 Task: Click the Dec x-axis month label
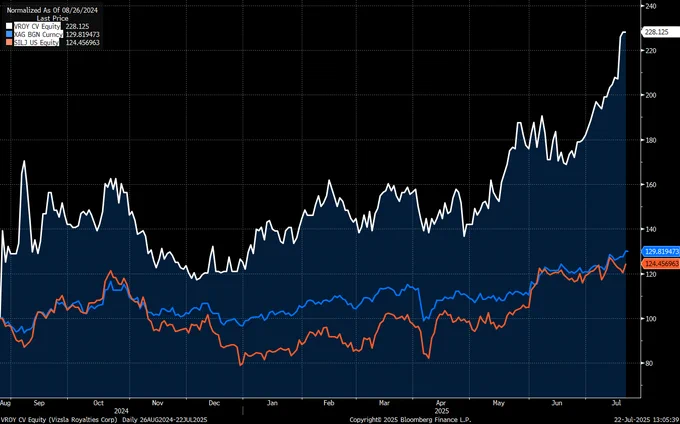[214, 403]
